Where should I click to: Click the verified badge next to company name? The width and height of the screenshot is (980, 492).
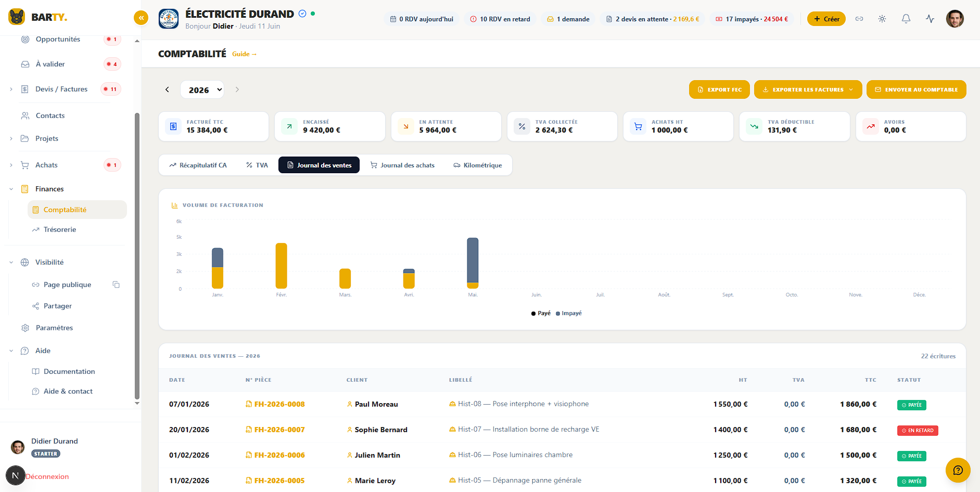tap(302, 14)
